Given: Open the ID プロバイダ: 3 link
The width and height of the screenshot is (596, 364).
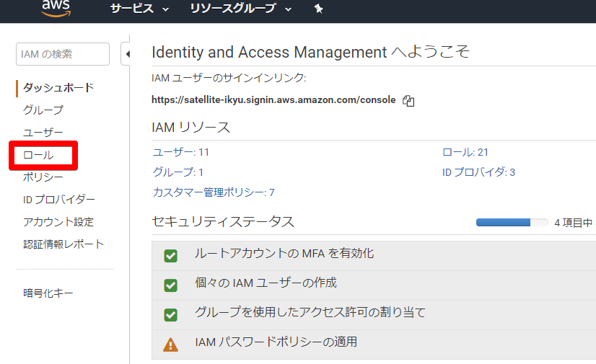Looking at the screenshot, I should click(x=478, y=172).
